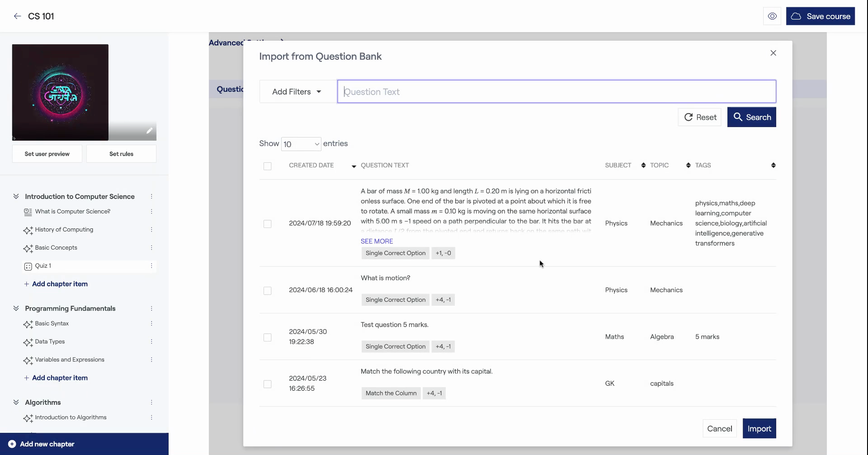The image size is (868, 455).
Task: Click the pencil icon on course thumbnail
Action: pyautogui.click(x=149, y=131)
